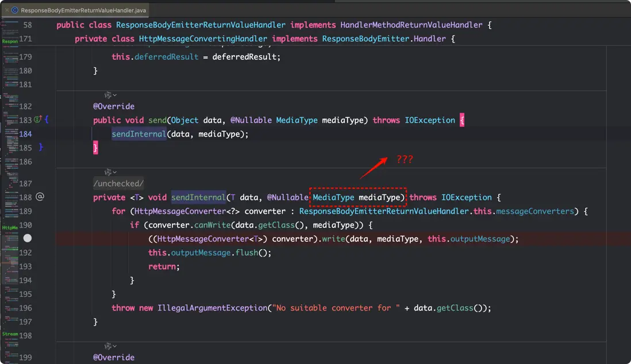Click the code vision icon above line 182 @Override
The width and height of the screenshot is (631, 364).
tap(107, 95)
